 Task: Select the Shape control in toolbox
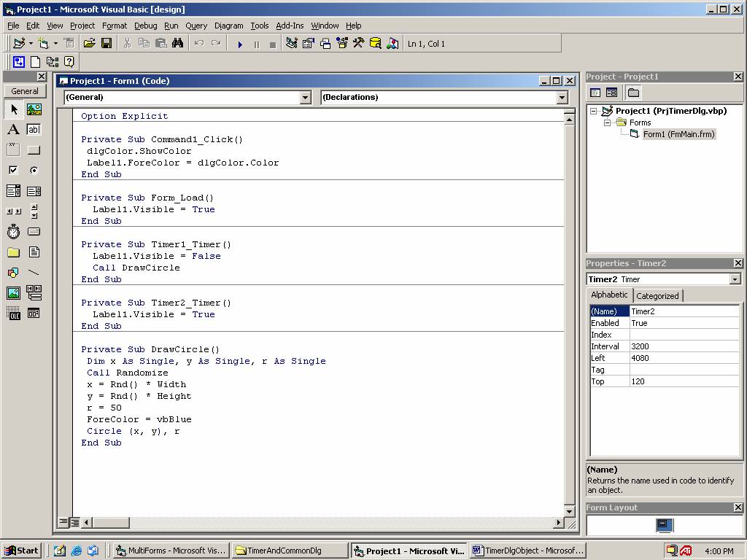(13, 273)
